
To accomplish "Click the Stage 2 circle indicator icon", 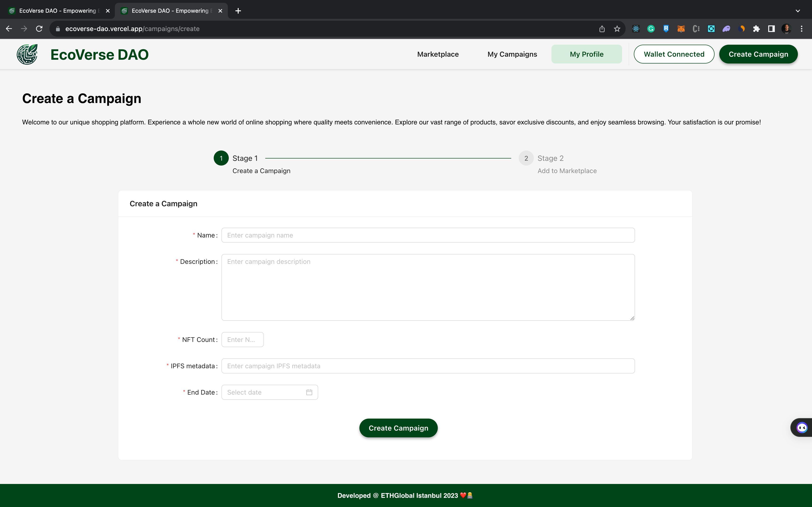I will coord(526,158).
